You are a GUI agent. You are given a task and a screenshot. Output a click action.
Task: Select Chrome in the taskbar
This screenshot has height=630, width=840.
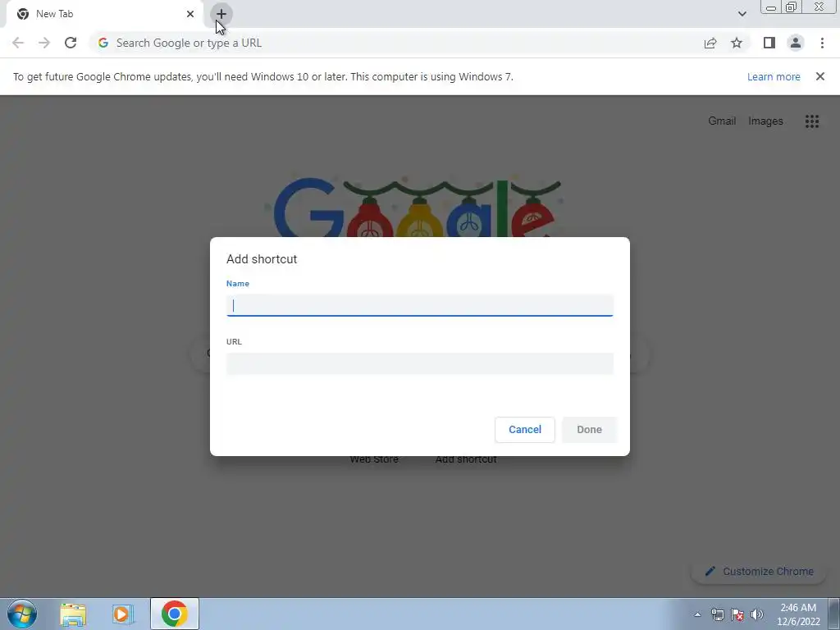pyautogui.click(x=175, y=614)
